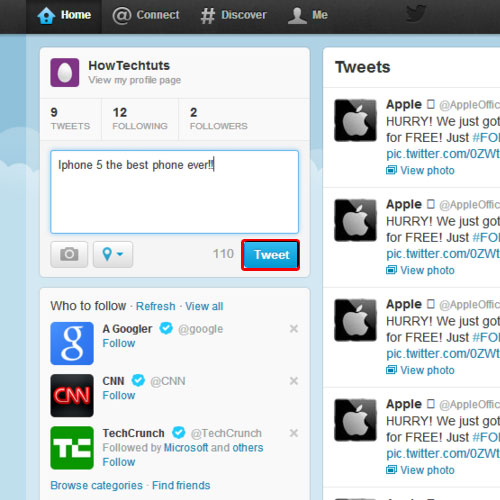Click the Twitter bird logo in the navbar

[x=416, y=14]
